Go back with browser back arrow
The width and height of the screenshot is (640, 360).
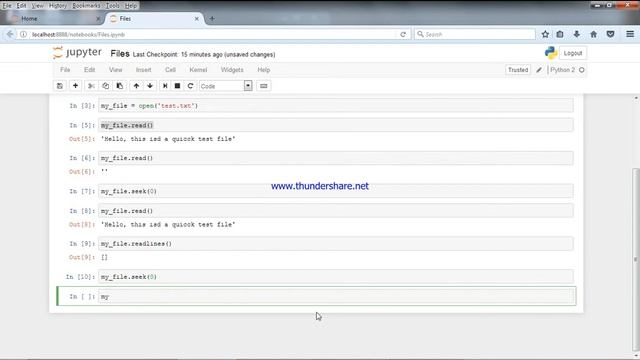[x=10, y=35]
